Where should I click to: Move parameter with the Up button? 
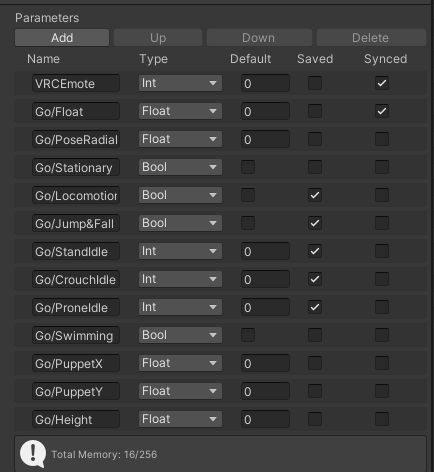(x=158, y=38)
